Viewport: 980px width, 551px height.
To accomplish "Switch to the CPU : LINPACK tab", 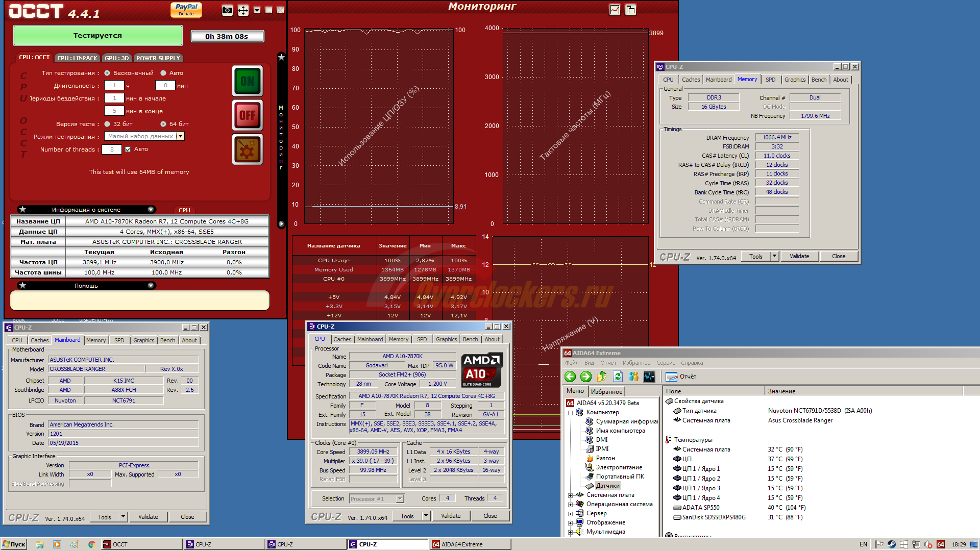I will [77, 58].
